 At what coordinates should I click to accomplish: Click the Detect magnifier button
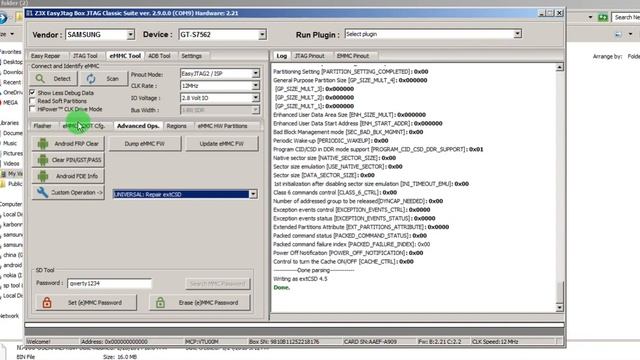[x=53, y=78]
